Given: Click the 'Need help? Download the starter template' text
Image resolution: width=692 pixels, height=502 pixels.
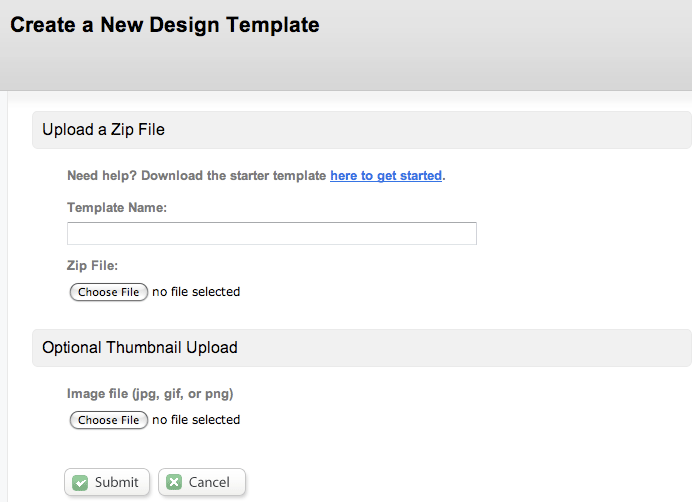Looking at the screenshot, I should (x=196, y=176).
